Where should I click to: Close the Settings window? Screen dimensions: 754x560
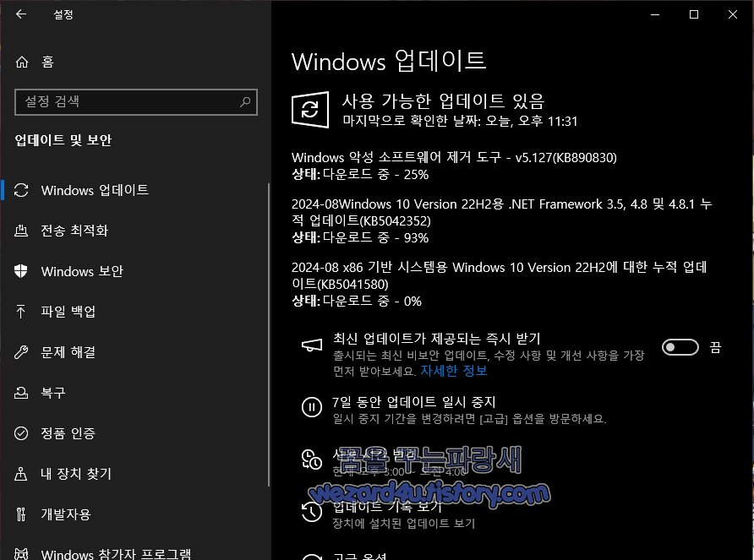[732, 14]
